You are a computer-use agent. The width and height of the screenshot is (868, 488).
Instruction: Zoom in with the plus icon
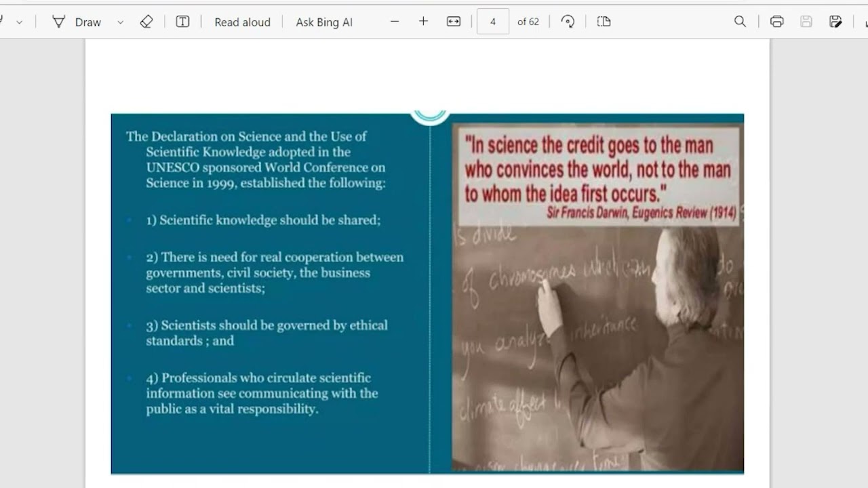(424, 22)
